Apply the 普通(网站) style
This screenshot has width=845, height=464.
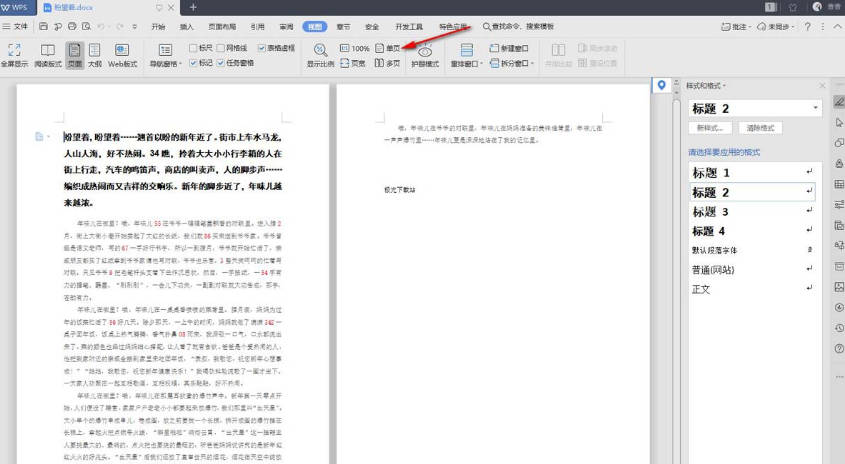point(752,270)
